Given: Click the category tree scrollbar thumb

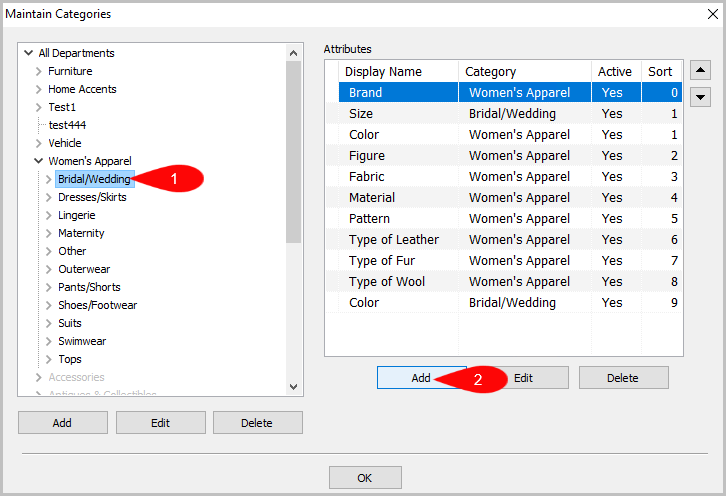Looking at the screenshot, I should tap(293, 152).
